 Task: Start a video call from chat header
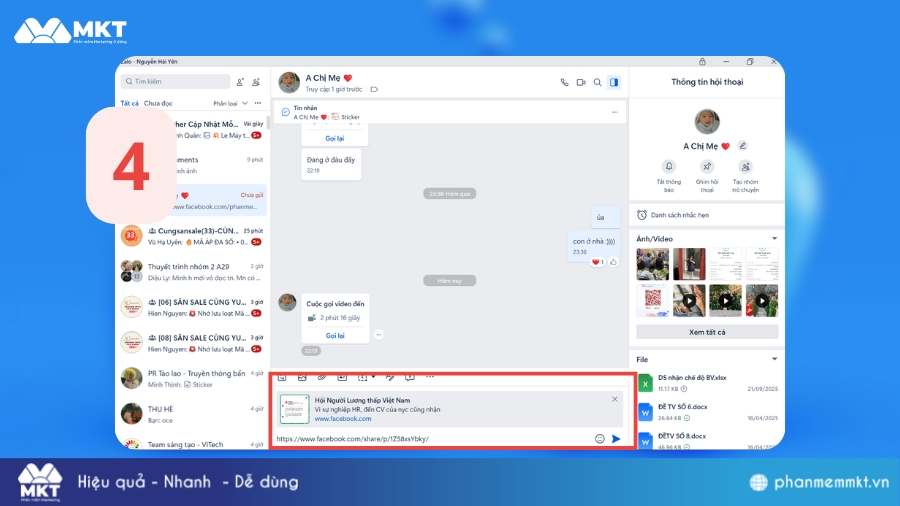tap(581, 83)
